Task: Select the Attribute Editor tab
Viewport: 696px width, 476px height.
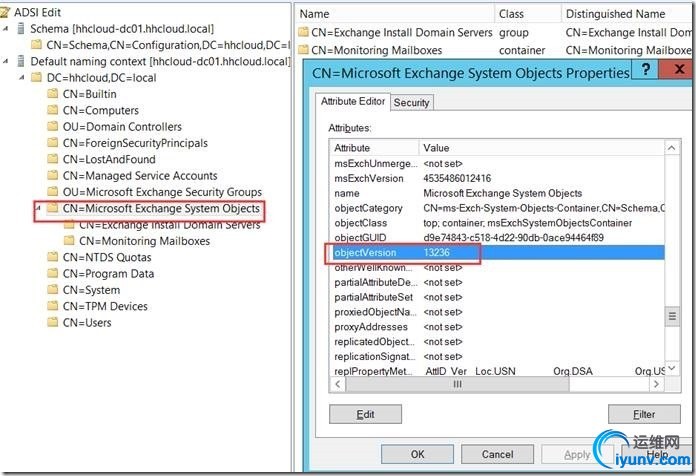Action: pyautogui.click(x=353, y=101)
